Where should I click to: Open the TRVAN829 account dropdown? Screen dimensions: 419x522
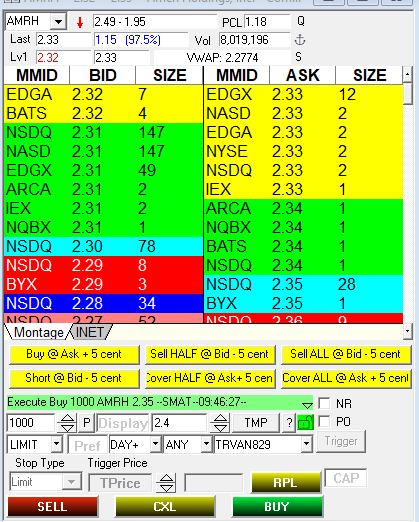click(x=306, y=444)
